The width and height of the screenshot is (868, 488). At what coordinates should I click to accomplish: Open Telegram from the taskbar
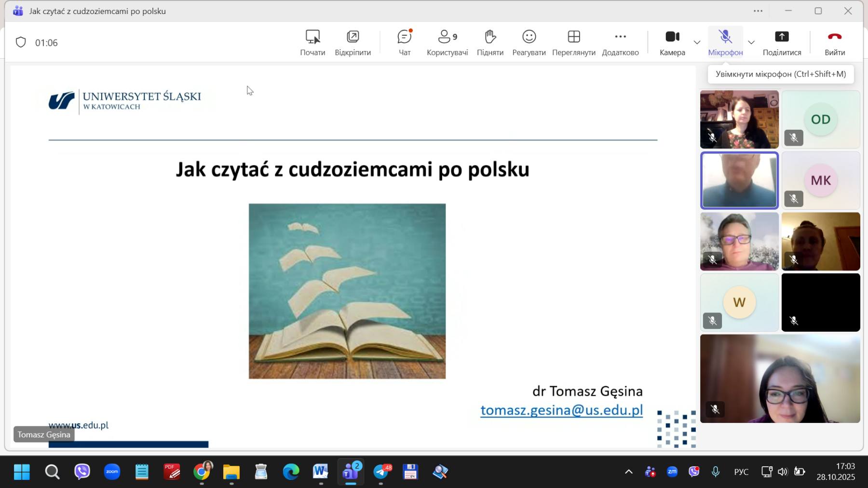tap(381, 472)
